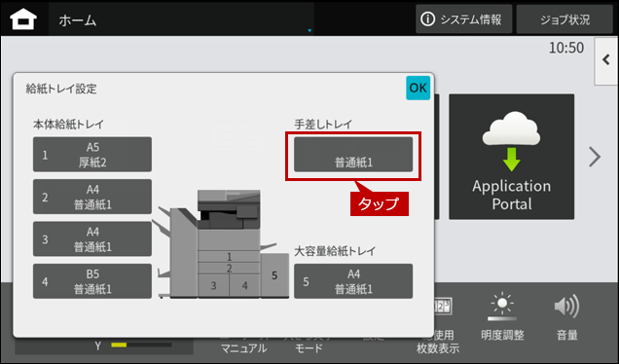Screen dimensions: 619x364
Task: Tap tray 5 on printer illustration
Action: pyautogui.click(x=274, y=275)
